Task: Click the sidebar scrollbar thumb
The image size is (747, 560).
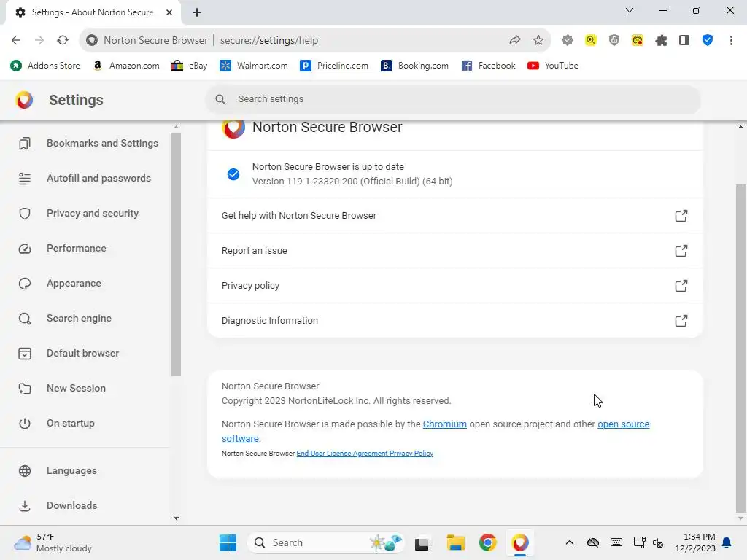Action: (176, 254)
